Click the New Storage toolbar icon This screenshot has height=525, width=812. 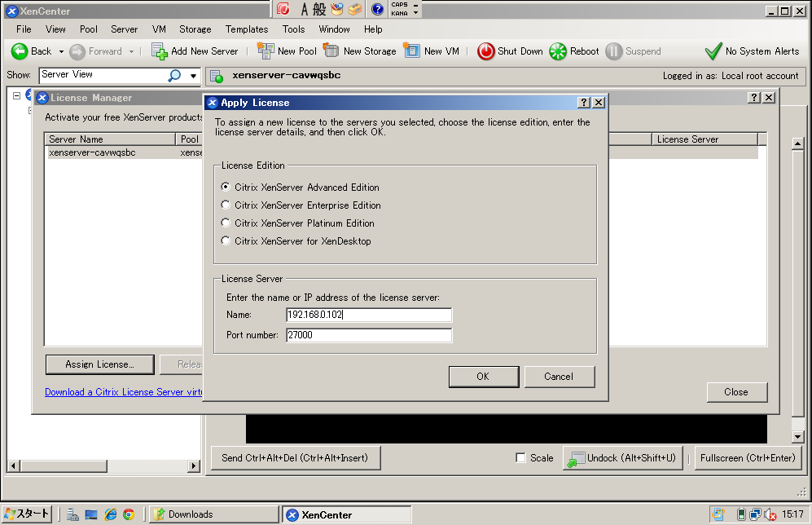[331, 51]
